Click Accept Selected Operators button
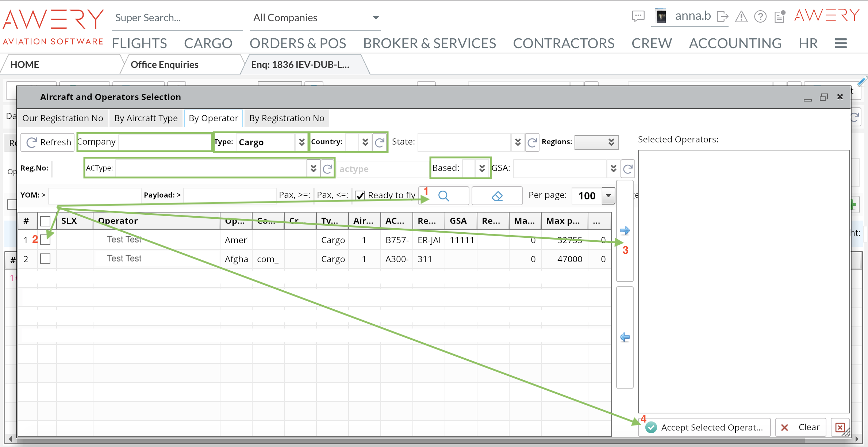 pos(704,427)
